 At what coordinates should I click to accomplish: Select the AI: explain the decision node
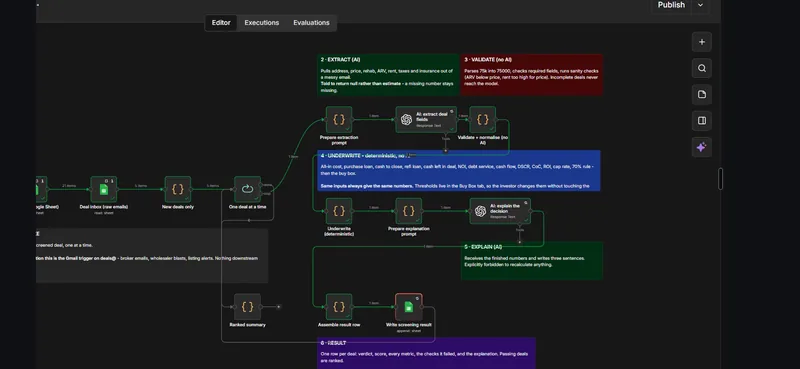500,211
